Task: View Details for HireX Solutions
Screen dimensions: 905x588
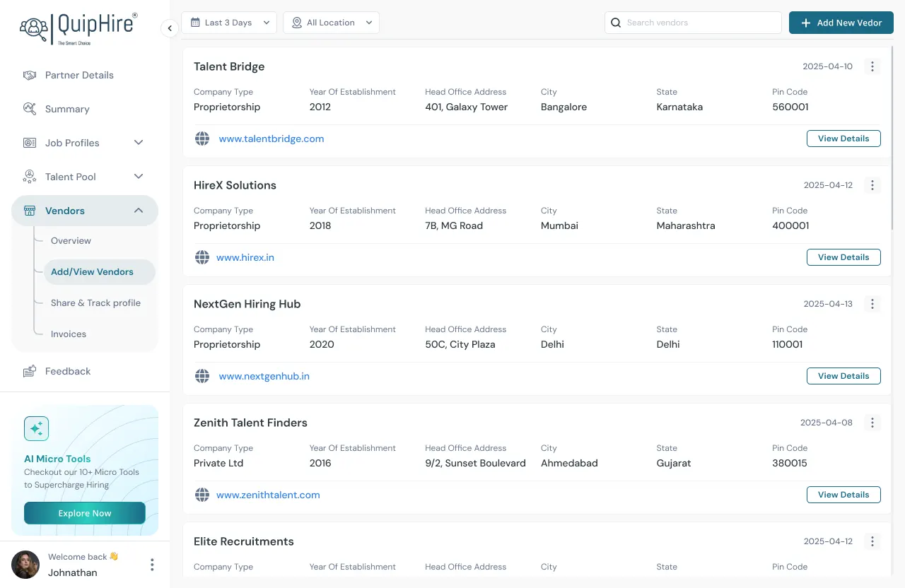Action: pos(843,257)
